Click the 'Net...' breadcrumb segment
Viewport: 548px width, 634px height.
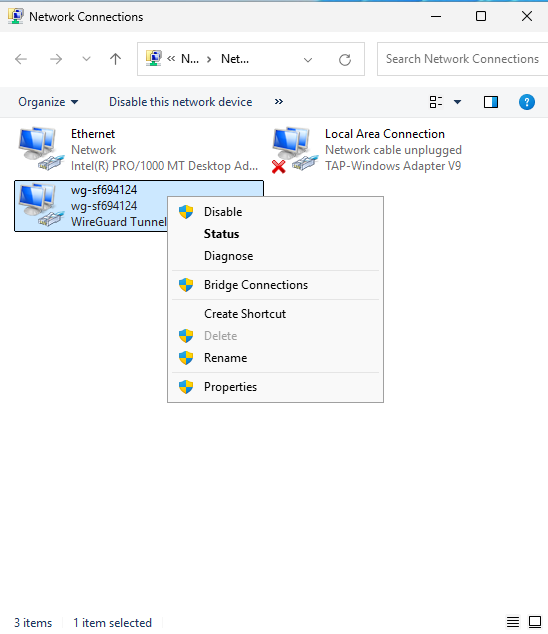click(x=235, y=59)
